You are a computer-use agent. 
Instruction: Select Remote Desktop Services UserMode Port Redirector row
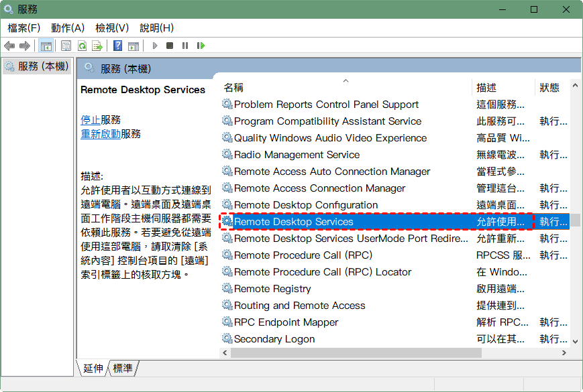tap(395, 239)
